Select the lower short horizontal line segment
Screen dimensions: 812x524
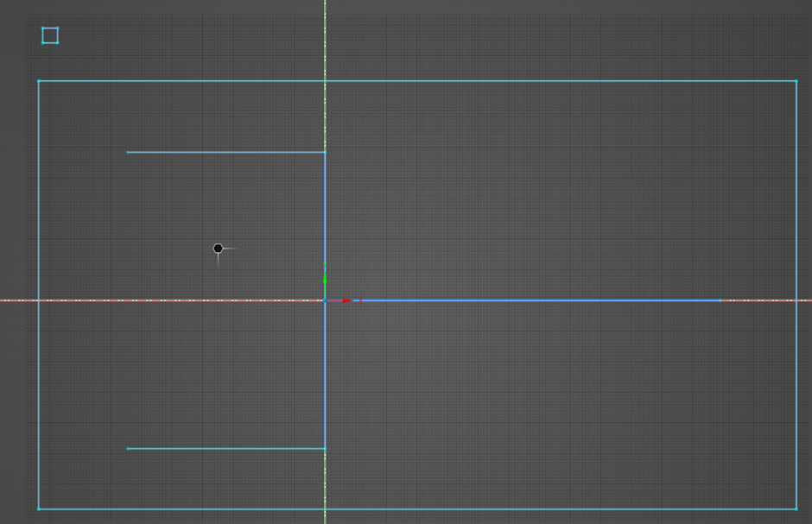pos(225,448)
